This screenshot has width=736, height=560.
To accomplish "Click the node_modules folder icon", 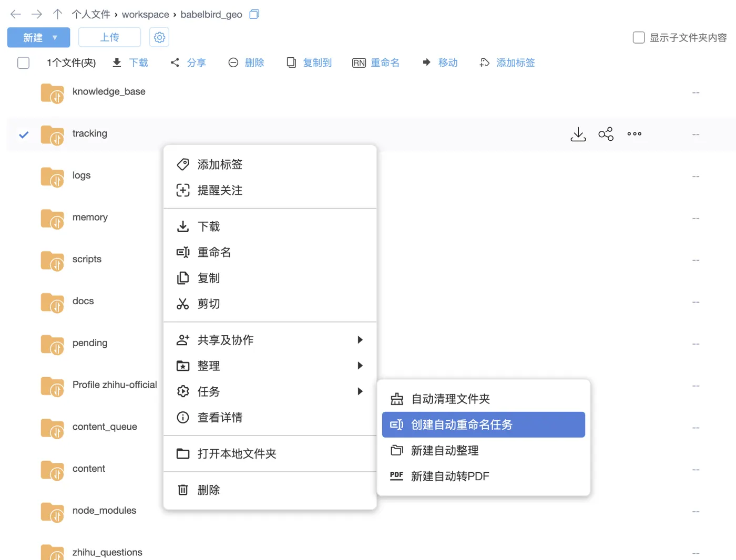I will coord(53,512).
